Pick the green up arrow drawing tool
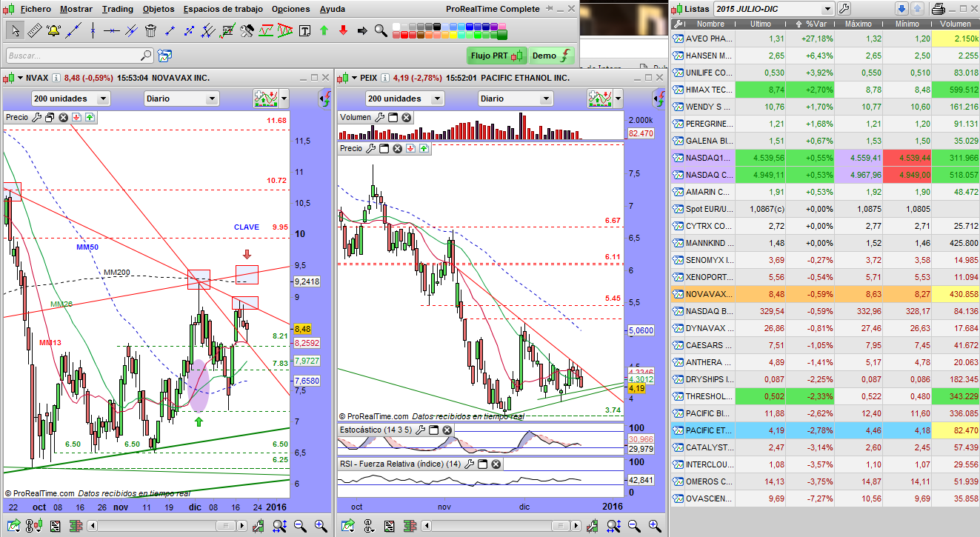 click(x=324, y=31)
